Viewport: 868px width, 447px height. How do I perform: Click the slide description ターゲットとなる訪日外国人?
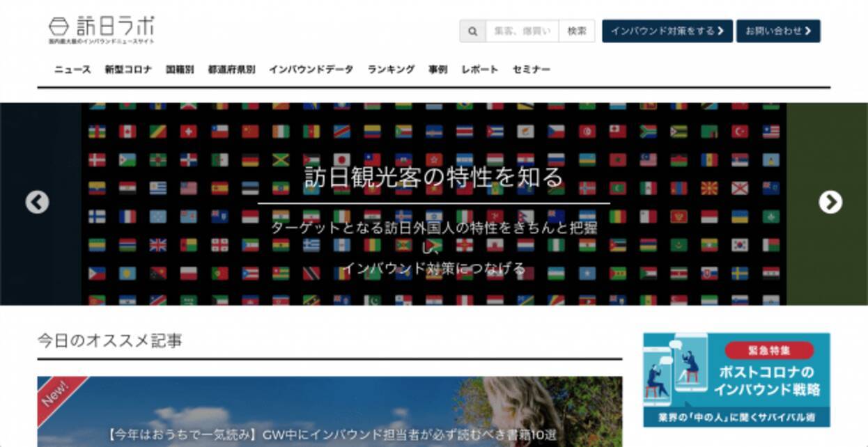433,249
